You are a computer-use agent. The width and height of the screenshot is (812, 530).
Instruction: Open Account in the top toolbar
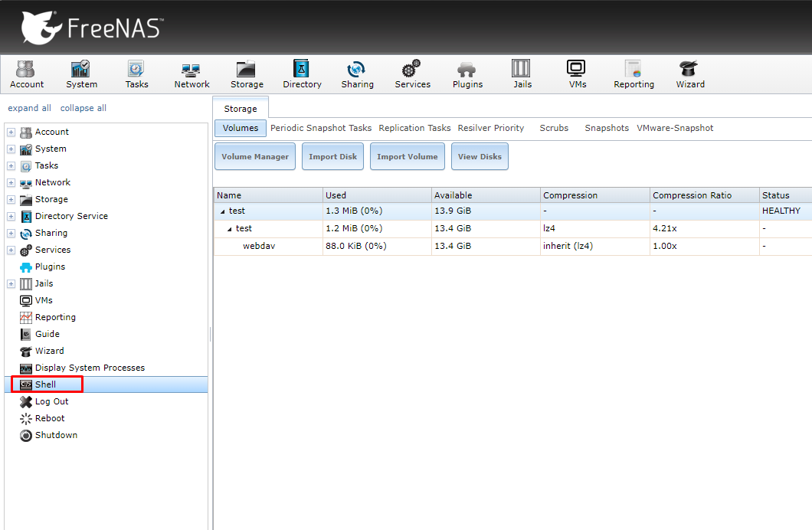tap(27, 74)
